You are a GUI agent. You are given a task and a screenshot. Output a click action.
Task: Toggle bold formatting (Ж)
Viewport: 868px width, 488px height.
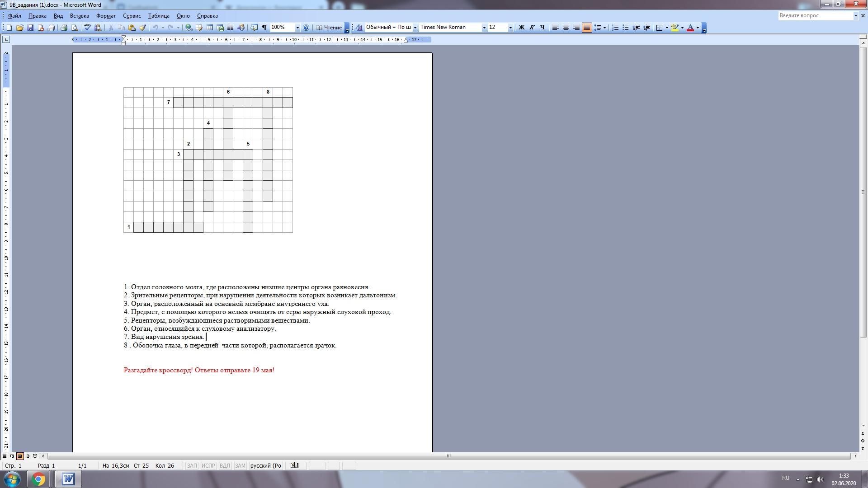[x=521, y=28]
